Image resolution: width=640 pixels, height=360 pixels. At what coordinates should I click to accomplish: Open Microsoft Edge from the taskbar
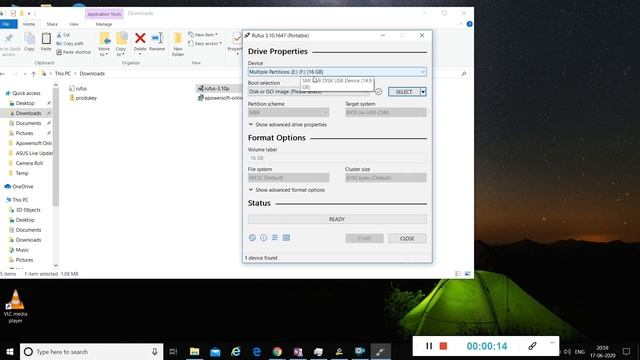click(x=257, y=351)
